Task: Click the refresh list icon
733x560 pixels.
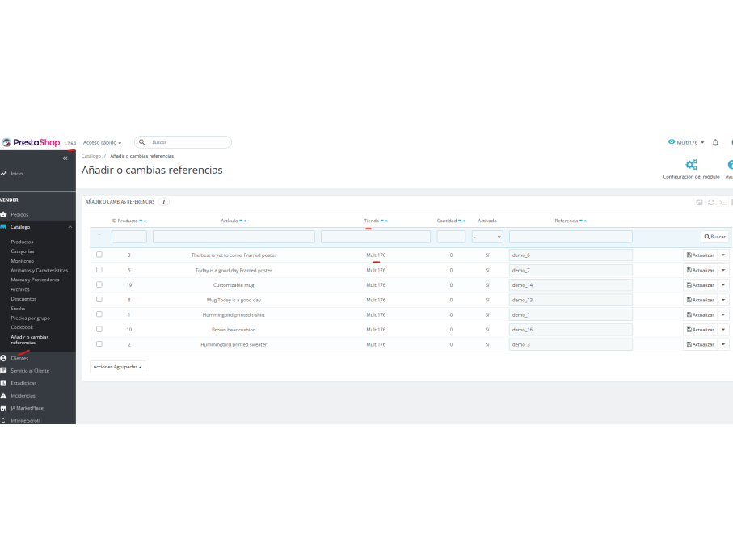Action: (711, 202)
